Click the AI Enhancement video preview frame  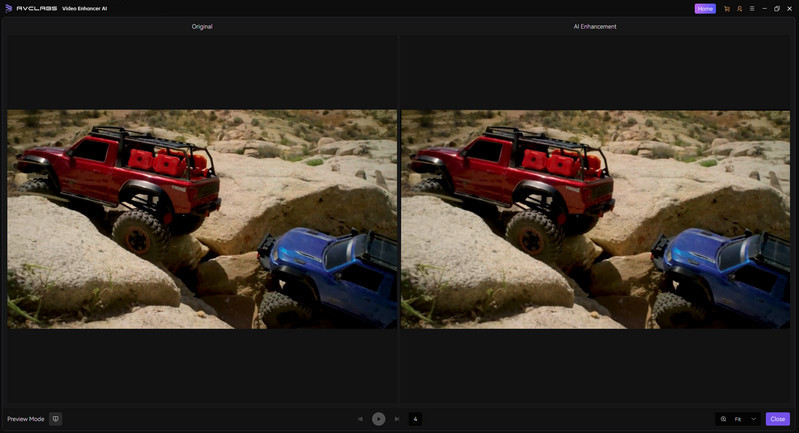click(x=595, y=219)
